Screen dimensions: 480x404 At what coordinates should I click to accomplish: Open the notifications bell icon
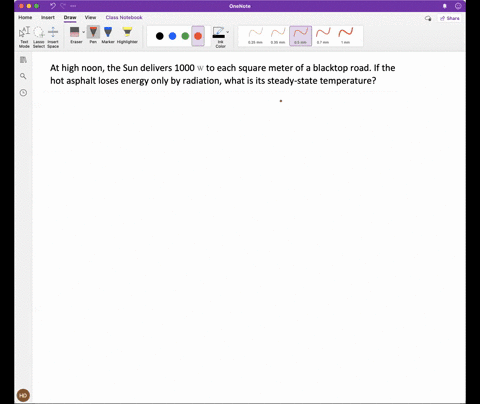coord(445,6)
